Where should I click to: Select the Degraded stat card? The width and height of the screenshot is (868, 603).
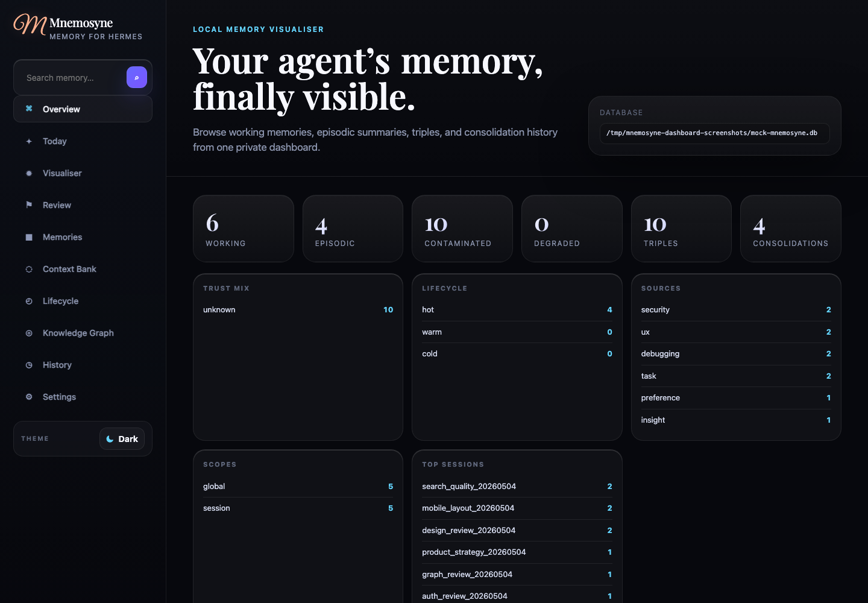pyautogui.click(x=572, y=229)
